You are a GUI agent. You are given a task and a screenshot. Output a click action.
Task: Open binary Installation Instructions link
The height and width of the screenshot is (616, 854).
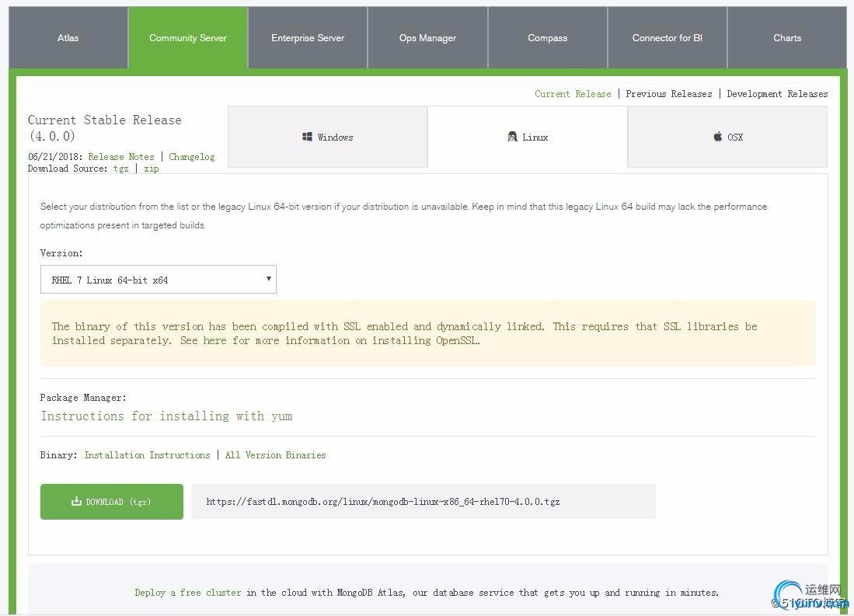(147, 454)
